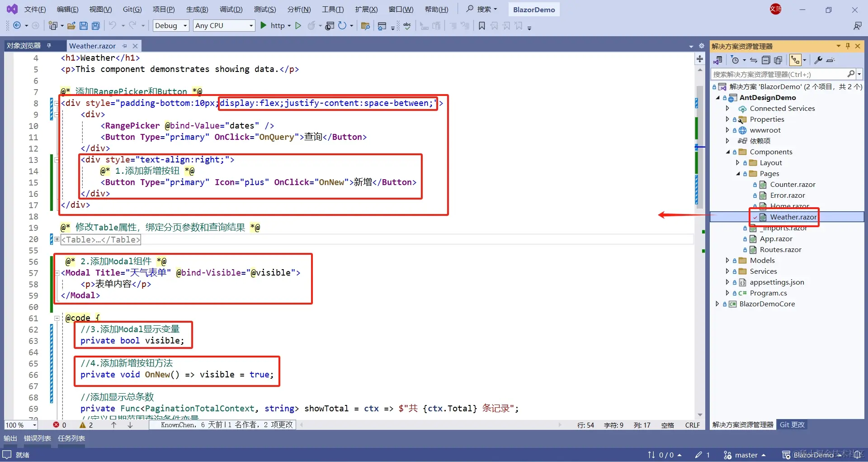868x462 pixels.
Task: Open the 任务列表 panel tab
Action: [x=71, y=438]
